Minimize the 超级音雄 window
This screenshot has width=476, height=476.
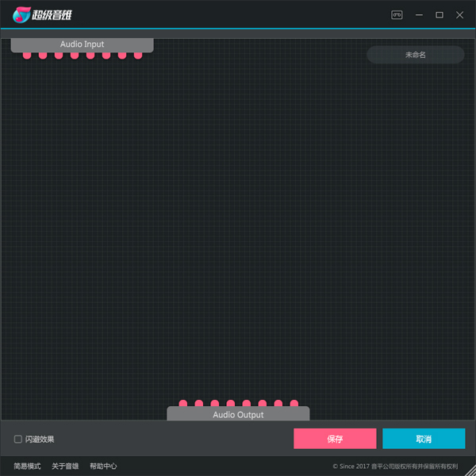click(419, 14)
